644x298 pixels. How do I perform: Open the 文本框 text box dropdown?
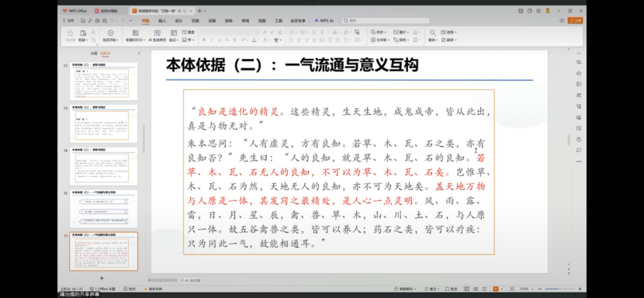click(379, 40)
